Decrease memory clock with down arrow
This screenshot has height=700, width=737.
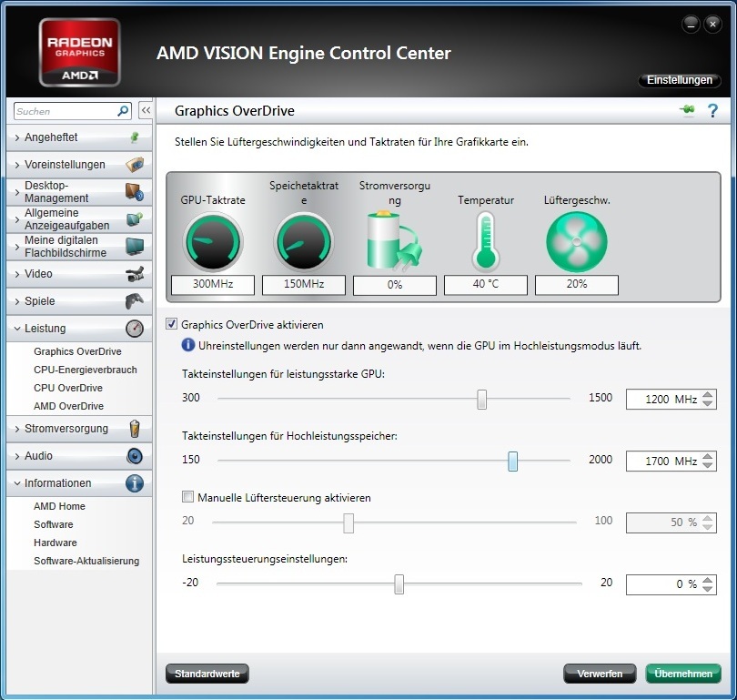[x=707, y=466]
